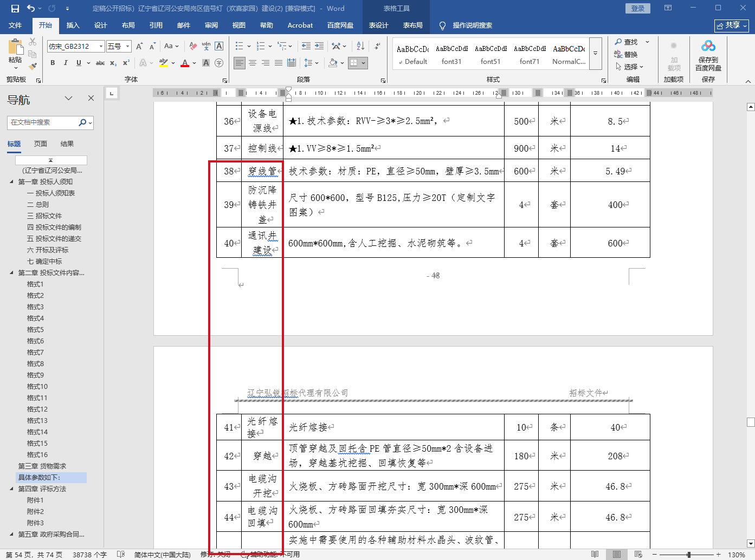Cut selection with the scissors icon
The image size is (755, 560).
click(33, 42)
